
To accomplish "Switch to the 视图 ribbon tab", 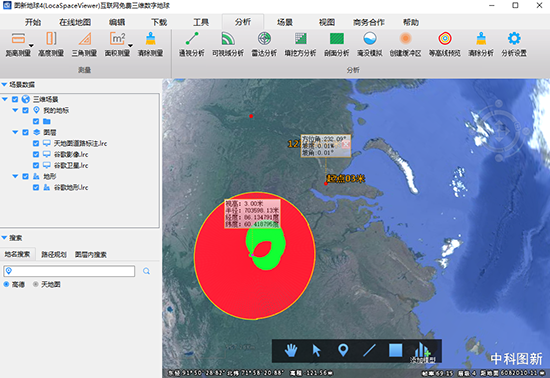I will coord(327,22).
